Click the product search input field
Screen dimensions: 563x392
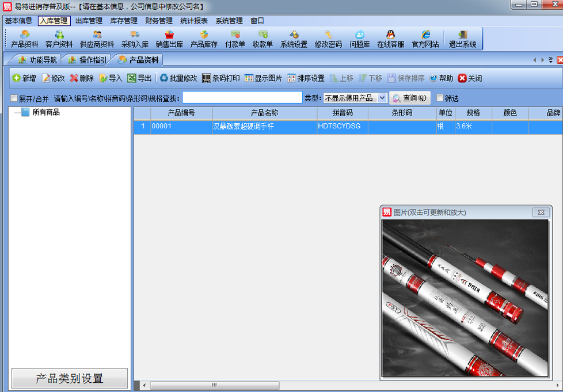click(x=242, y=98)
